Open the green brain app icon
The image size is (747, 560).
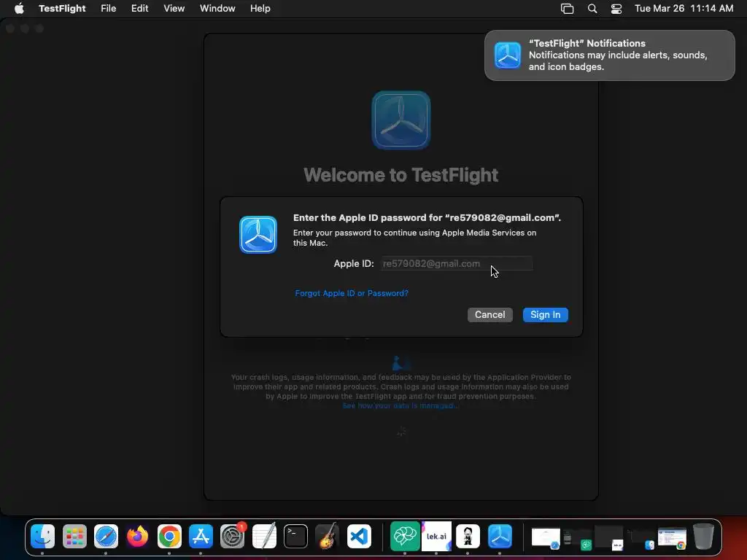pyautogui.click(x=405, y=536)
